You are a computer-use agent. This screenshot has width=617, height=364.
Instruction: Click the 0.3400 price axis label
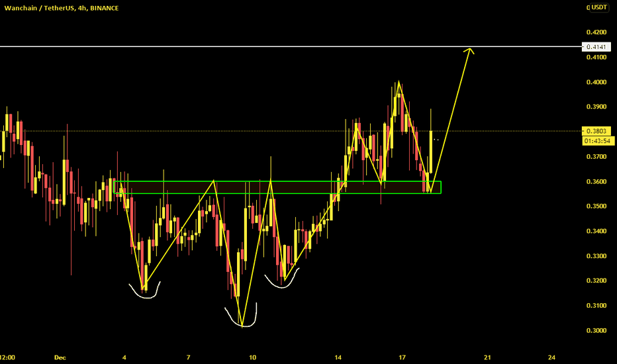pyautogui.click(x=596, y=231)
